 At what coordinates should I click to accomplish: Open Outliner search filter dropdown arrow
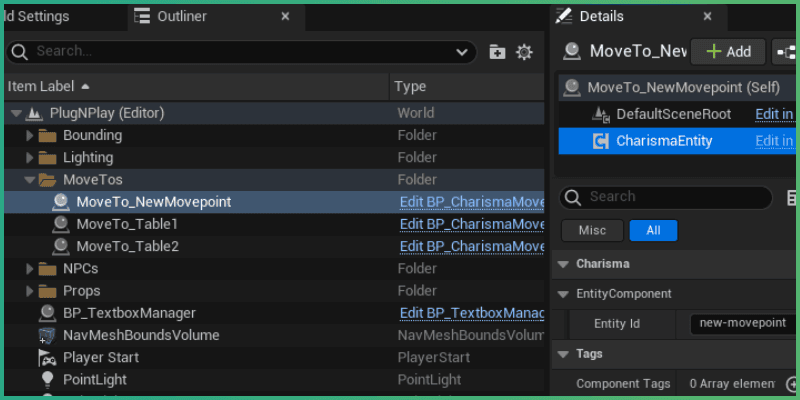[x=462, y=52]
